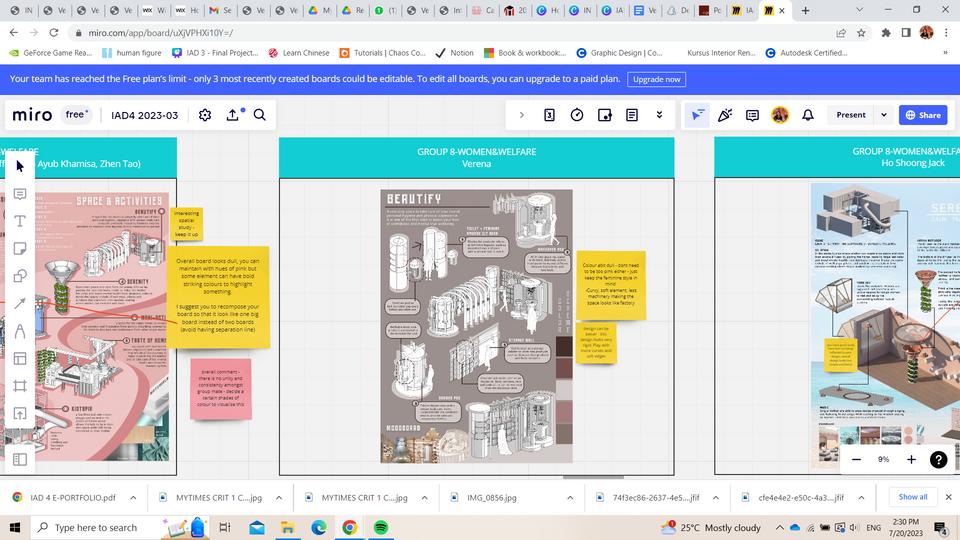Choose the Shapes tool
Viewport: 960px width, 540px height.
point(19,276)
